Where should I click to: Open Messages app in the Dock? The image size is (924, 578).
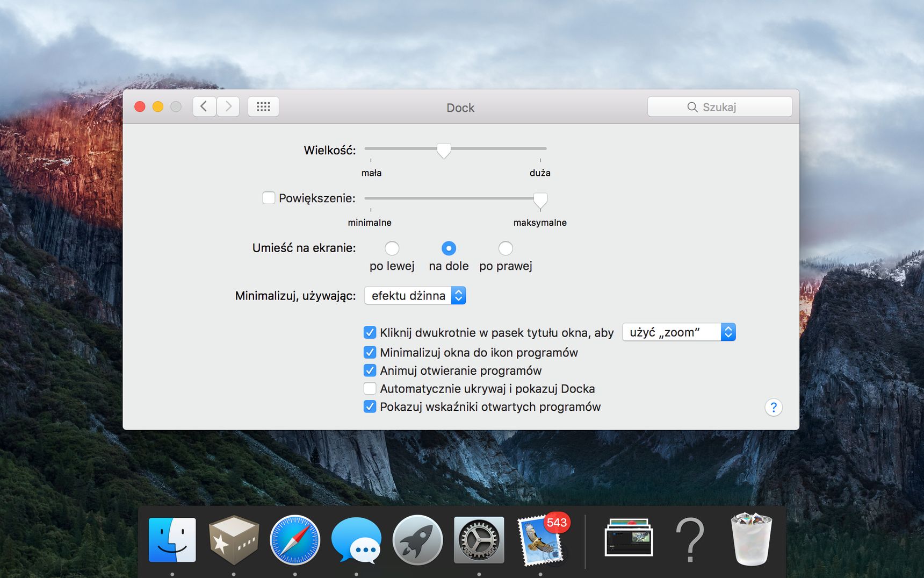click(356, 540)
